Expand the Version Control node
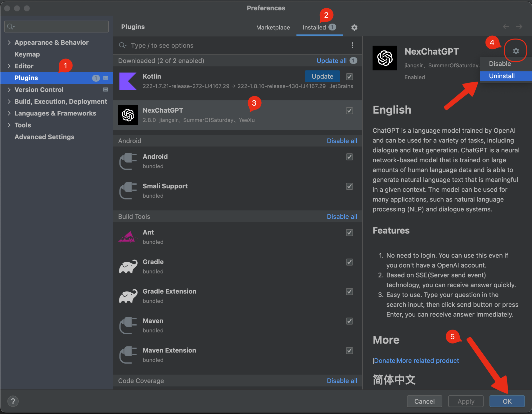This screenshot has width=532, height=414. tap(9, 90)
